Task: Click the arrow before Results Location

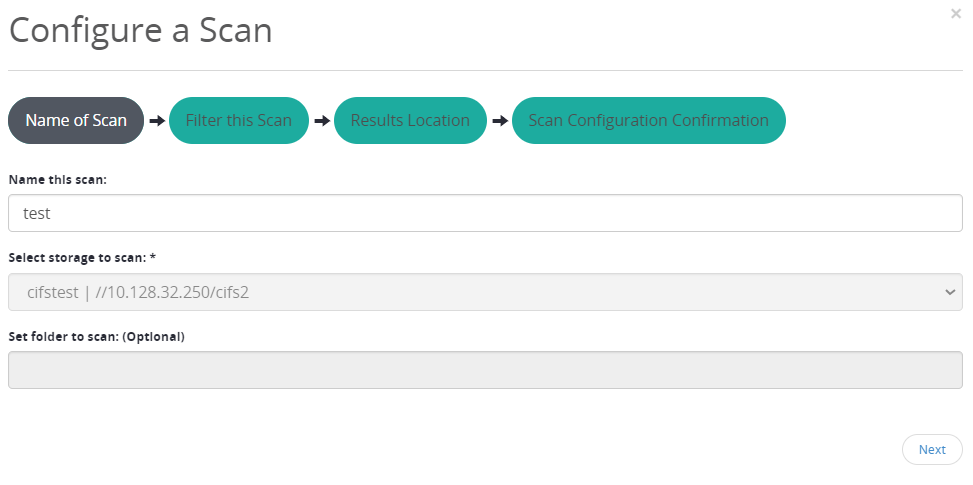Action: click(321, 120)
